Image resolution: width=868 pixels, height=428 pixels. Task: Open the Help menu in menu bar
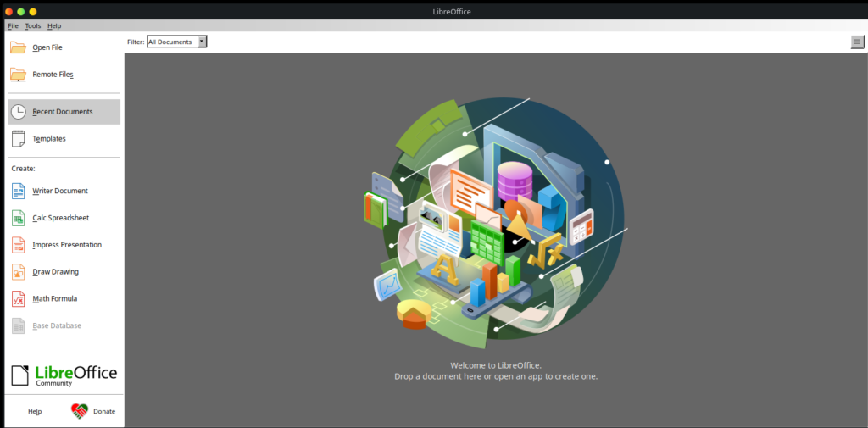click(54, 26)
